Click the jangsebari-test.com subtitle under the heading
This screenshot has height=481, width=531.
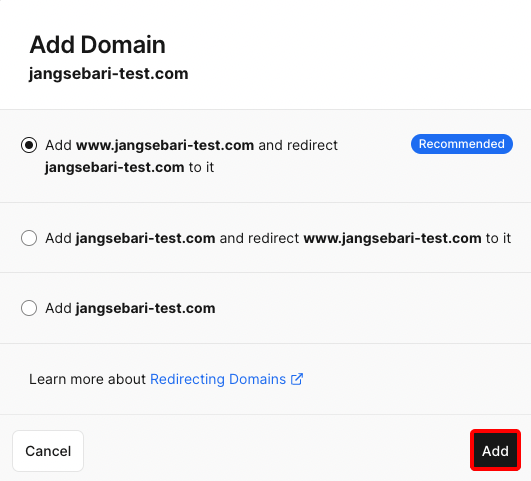click(108, 74)
